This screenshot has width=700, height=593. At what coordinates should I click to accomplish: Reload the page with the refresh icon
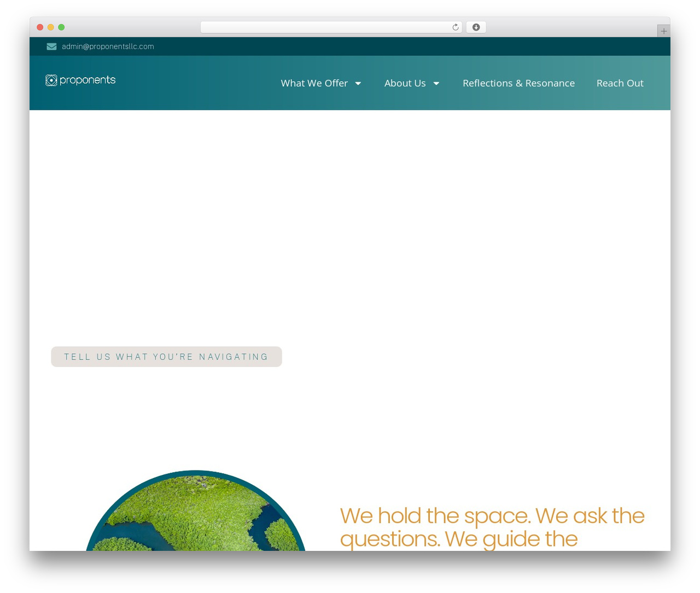[455, 27]
